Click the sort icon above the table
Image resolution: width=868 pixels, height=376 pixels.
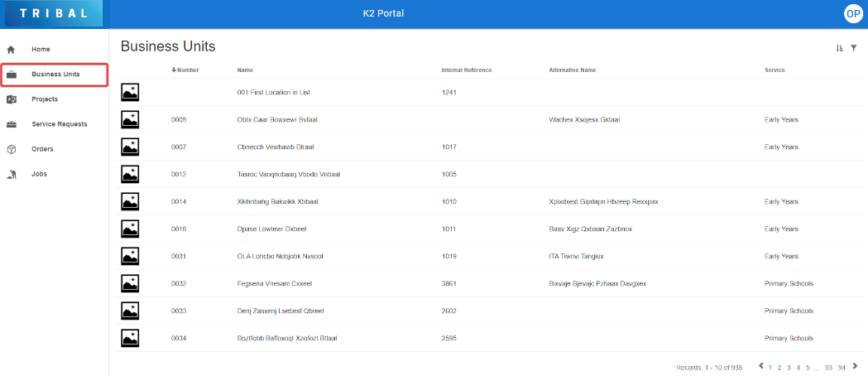click(839, 48)
